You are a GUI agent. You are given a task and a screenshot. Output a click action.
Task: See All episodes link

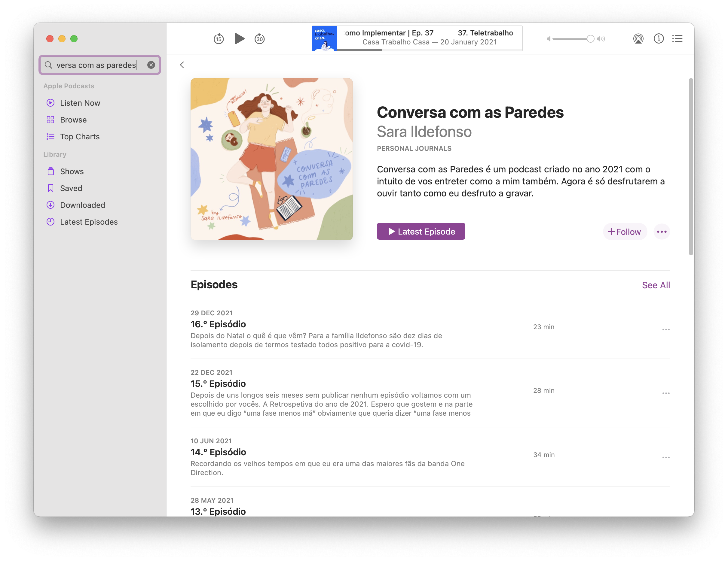tap(656, 285)
